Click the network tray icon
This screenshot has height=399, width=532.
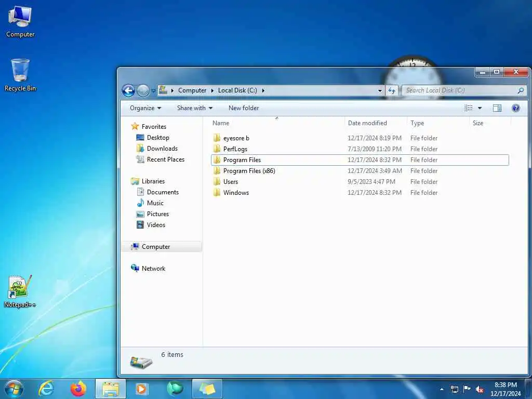coord(454,389)
